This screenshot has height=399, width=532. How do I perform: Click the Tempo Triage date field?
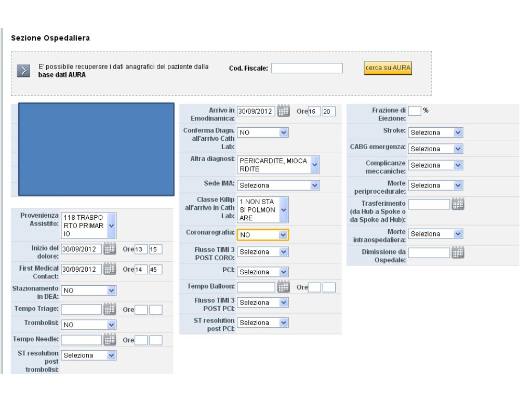tap(82, 310)
